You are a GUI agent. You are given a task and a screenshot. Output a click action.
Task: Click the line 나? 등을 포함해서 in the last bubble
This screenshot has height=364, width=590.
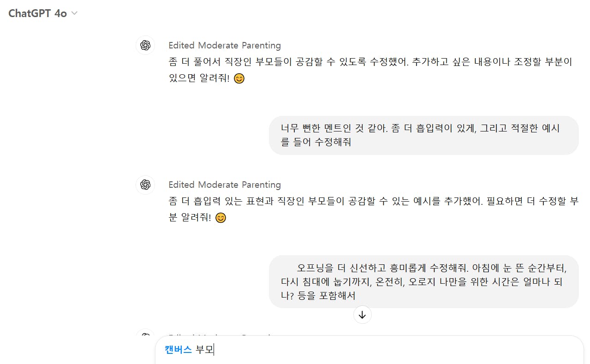coord(318,295)
